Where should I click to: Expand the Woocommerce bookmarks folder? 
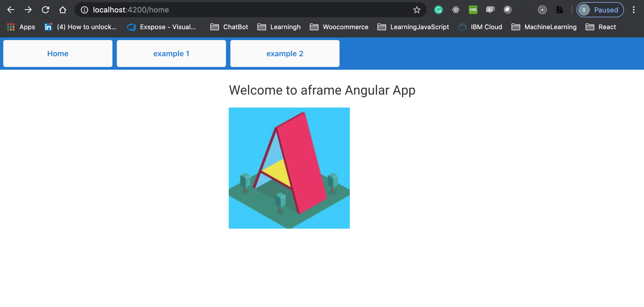pos(339,27)
